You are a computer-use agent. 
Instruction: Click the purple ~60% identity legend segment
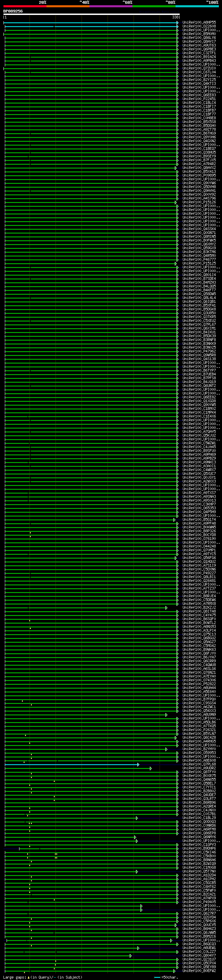111,6
